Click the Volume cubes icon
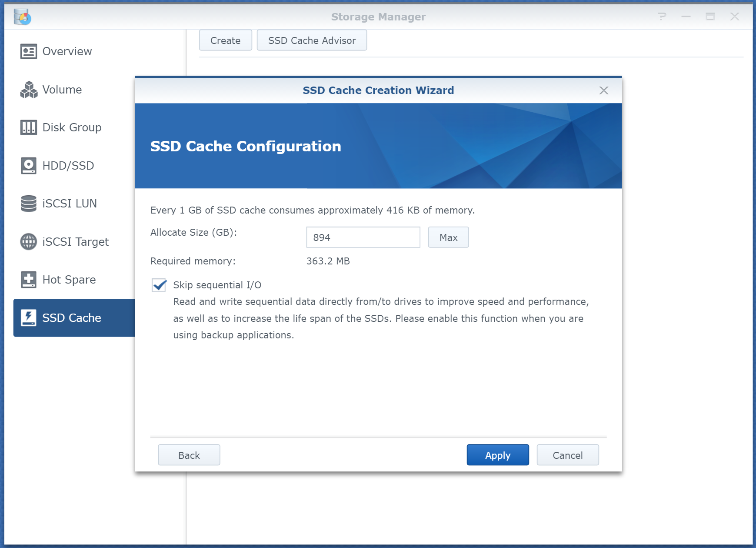This screenshot has width=756, height=548. [29, 90]
